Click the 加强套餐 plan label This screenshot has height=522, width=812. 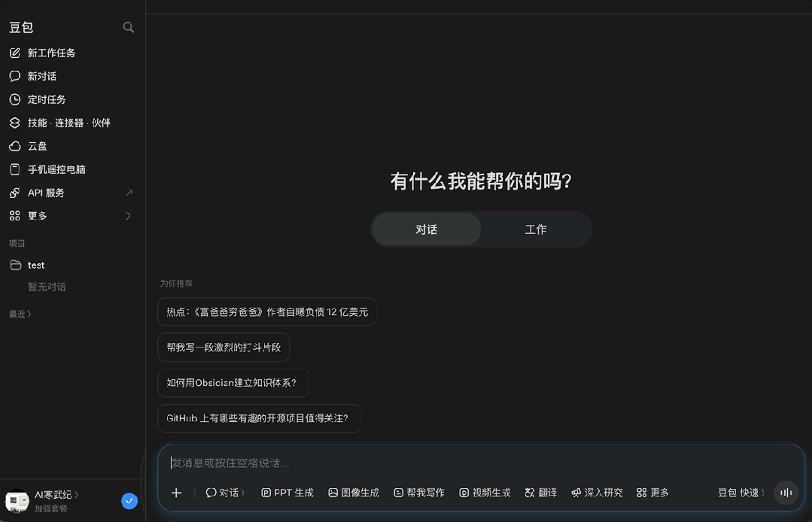pos(50,508)
